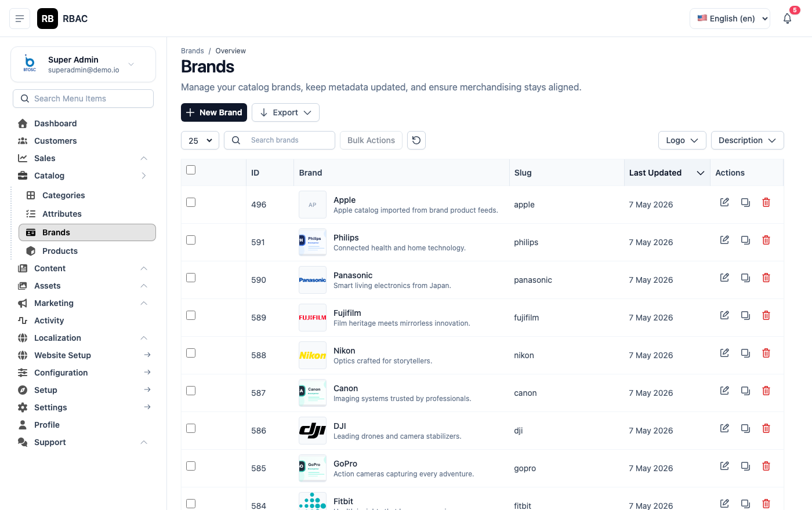Edit the Panasonic brand
This screenshot has width=812, height=510.
coord(724,278)
